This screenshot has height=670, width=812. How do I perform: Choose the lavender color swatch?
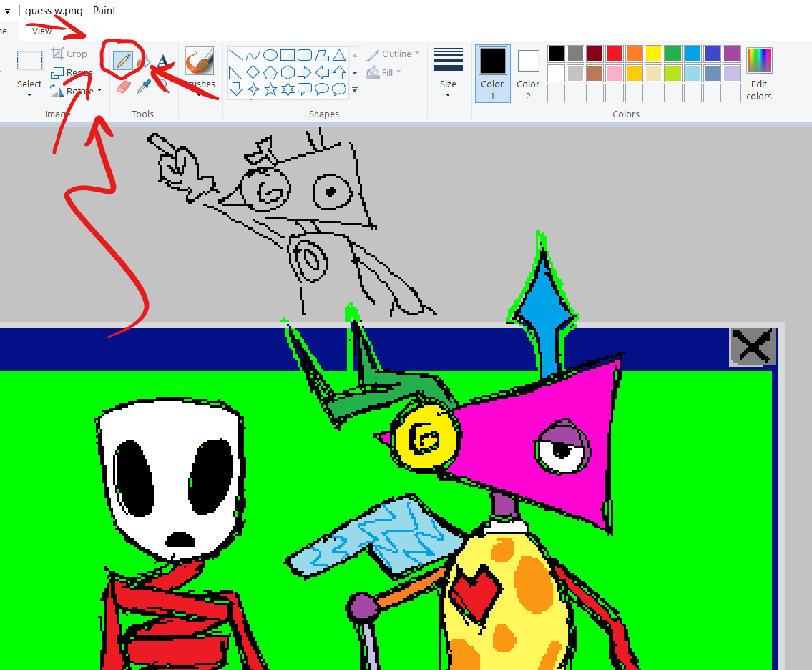pyautogui.click(x=732, y=73)
